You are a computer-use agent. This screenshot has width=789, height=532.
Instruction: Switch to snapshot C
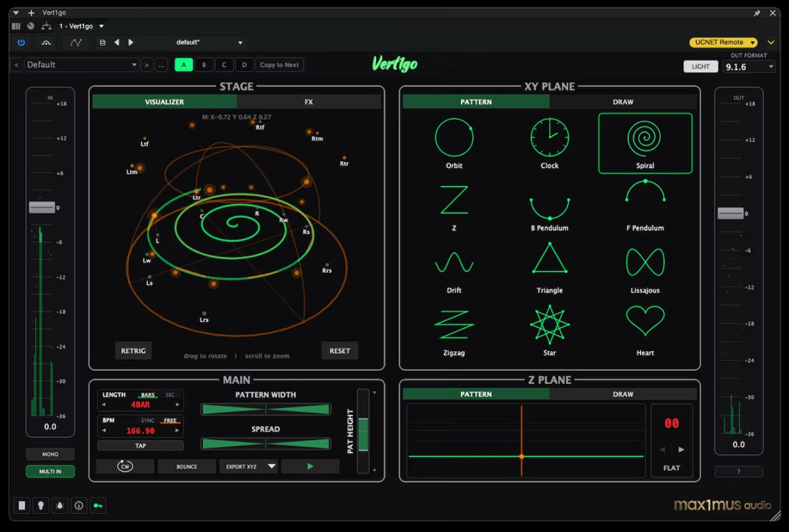pos(224,64)
